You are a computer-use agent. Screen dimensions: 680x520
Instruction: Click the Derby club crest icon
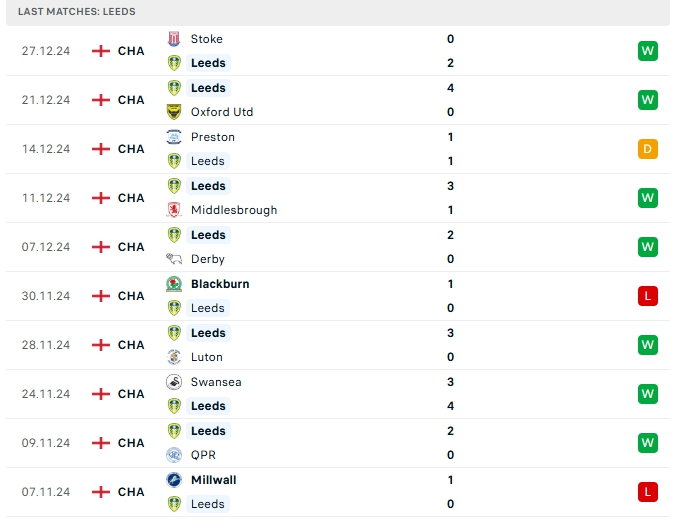(x=174, y=259)
